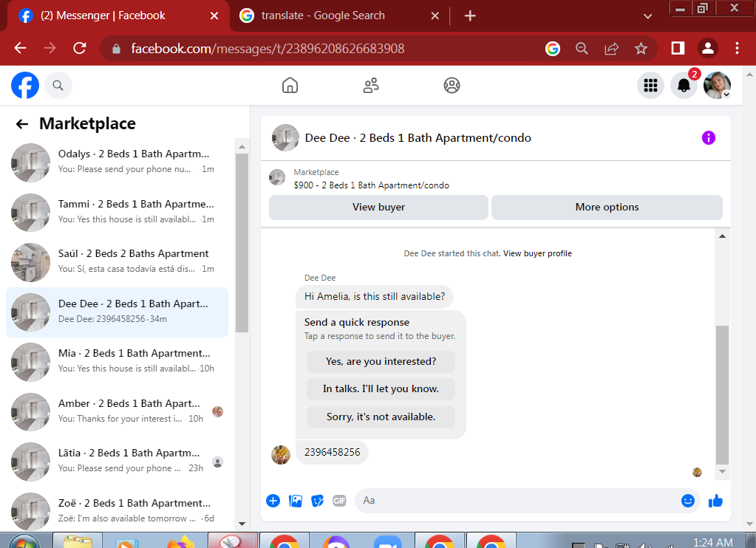Open more actions with the blue plus icon
This screenshot has height=548, width=756.
point(273,501)
